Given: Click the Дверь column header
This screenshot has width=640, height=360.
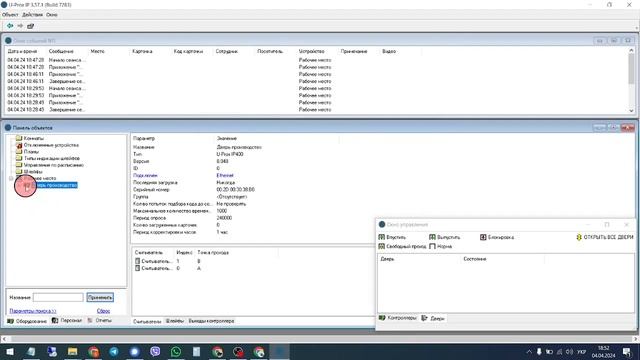Looking at the screenshot, I should pyautogui.click(x=419, y=259).
